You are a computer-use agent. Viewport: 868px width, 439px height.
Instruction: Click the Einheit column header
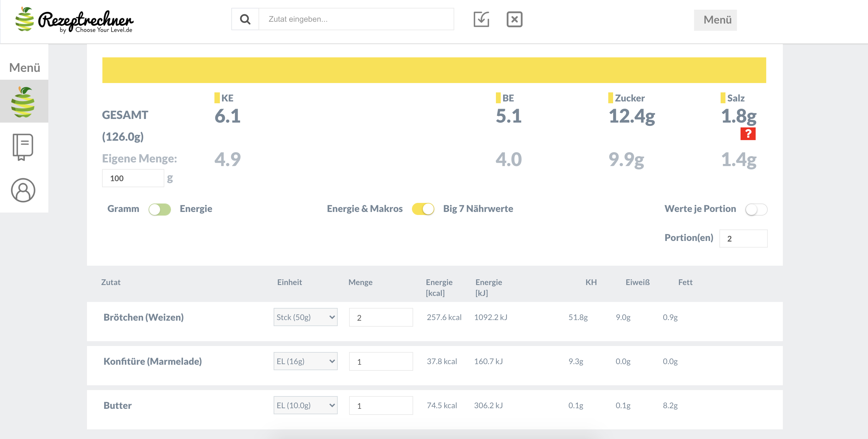point(289,282)
